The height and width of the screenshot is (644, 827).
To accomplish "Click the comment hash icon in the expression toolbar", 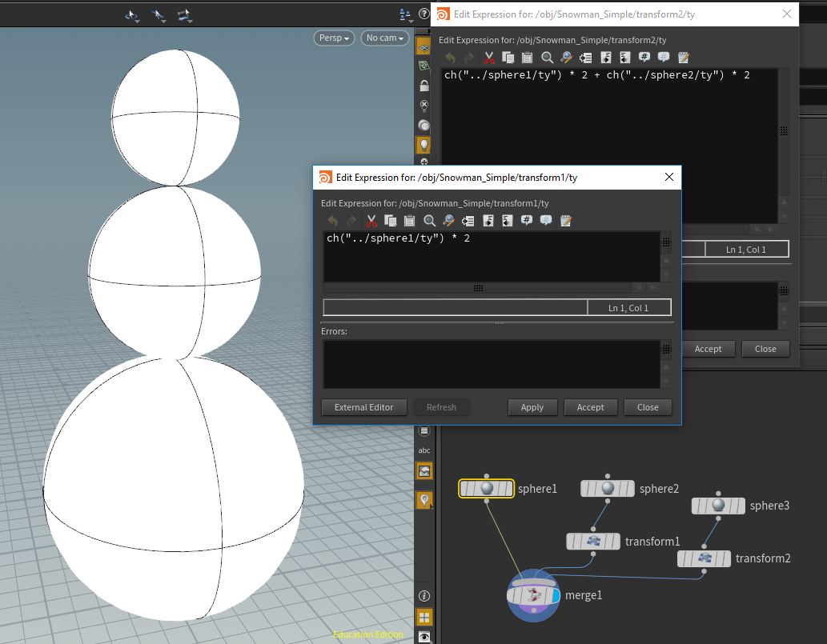I will coord(527,221).
